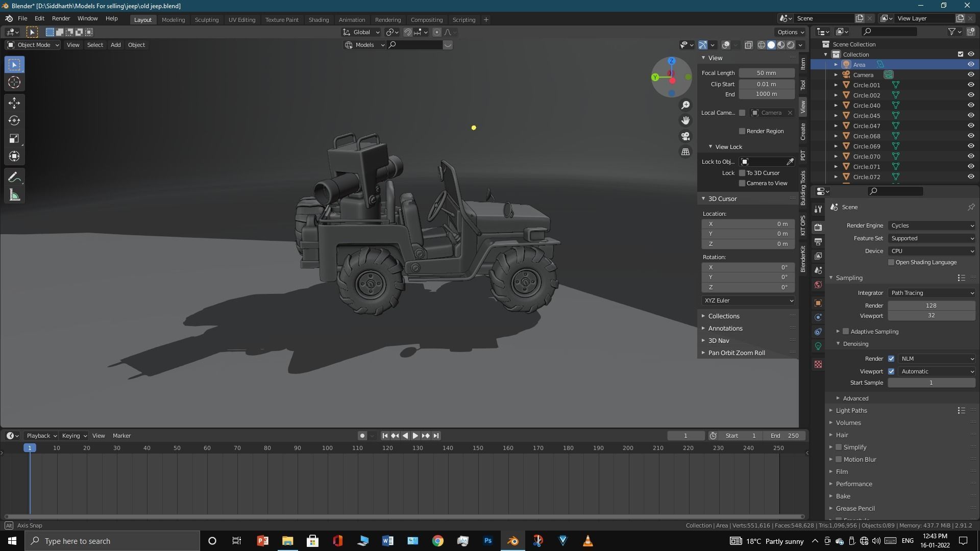
Task: Open the Render menu
Action: pyautogui.click(x=61, y=18)
